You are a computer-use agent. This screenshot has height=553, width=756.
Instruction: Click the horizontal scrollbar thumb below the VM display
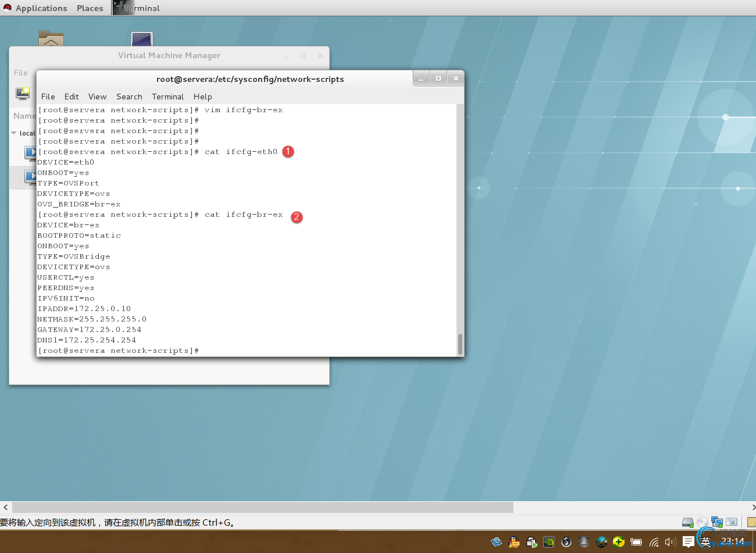tap(262, 507)
